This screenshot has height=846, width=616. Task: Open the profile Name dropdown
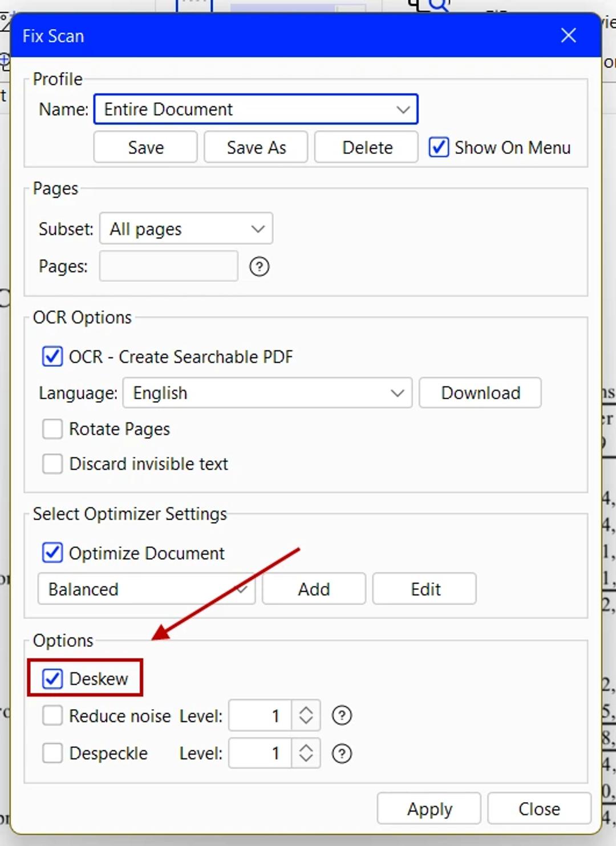point(256,109)
